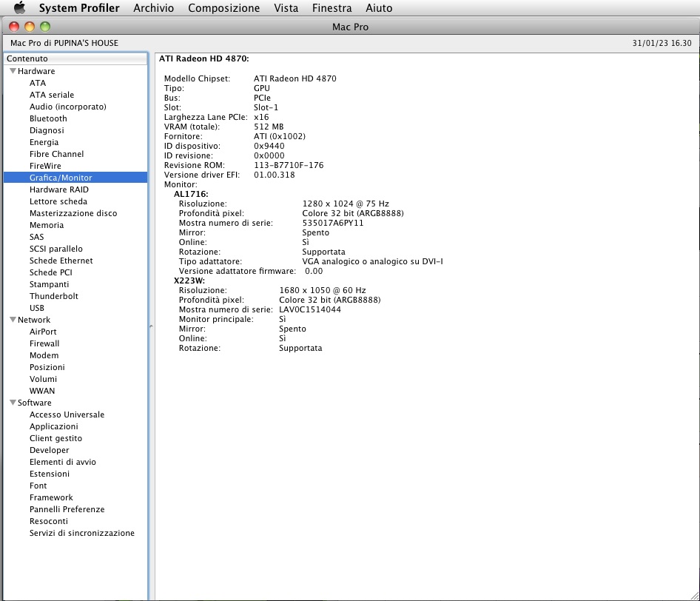Click the green zoom window button
700x601 pixels.
pos(45,27)
